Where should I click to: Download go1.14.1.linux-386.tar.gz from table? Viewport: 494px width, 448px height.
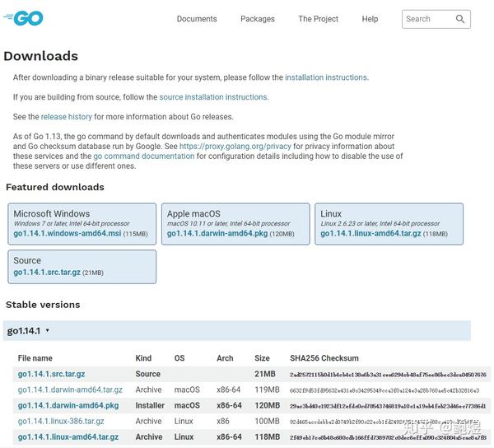coord(61,421)
